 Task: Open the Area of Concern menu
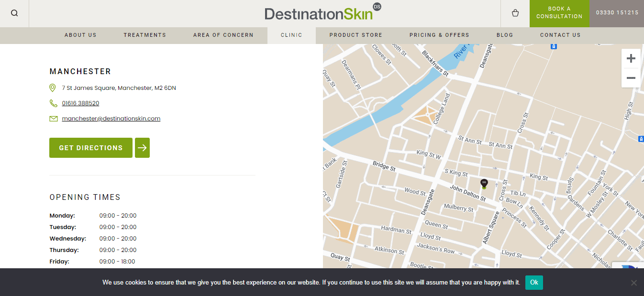pyautogui.click(x=223, y=35)
